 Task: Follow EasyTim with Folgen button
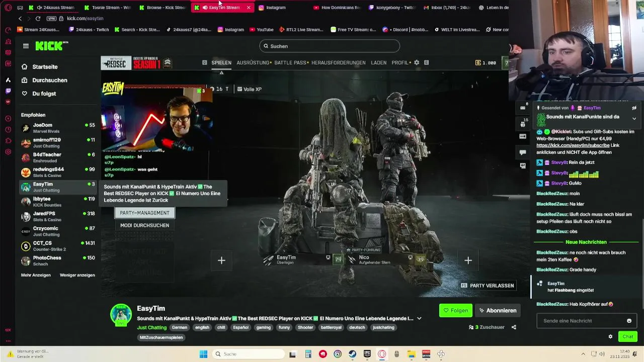click(456, 310)
